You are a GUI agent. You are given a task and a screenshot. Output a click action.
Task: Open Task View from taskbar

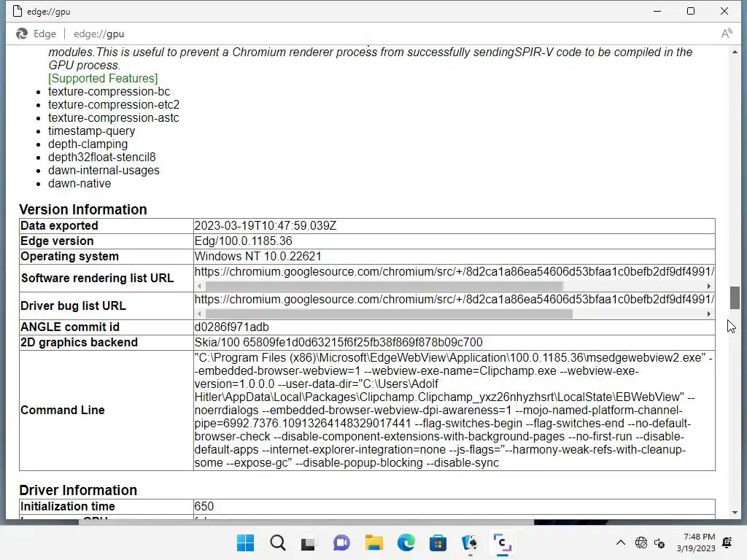pos(309,542)
